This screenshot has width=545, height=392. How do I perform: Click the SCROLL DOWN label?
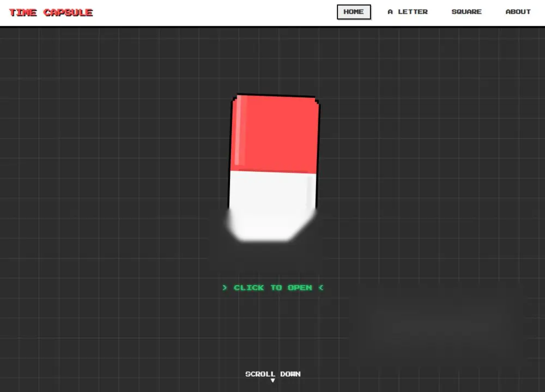coord(273,374)
